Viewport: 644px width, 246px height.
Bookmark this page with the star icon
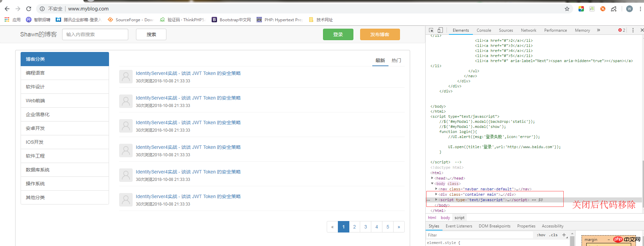click(x=567, y=9)
